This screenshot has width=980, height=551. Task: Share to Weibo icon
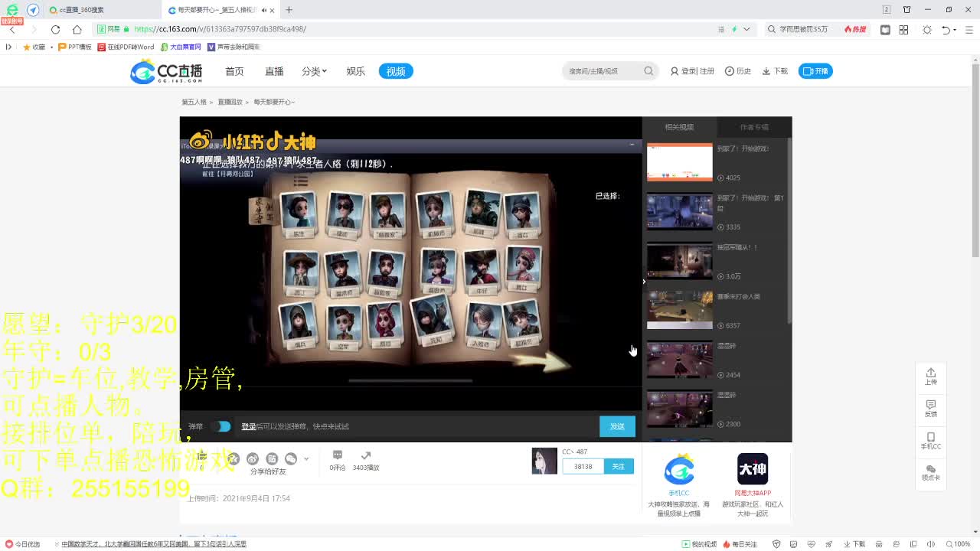tap(253, 459)
